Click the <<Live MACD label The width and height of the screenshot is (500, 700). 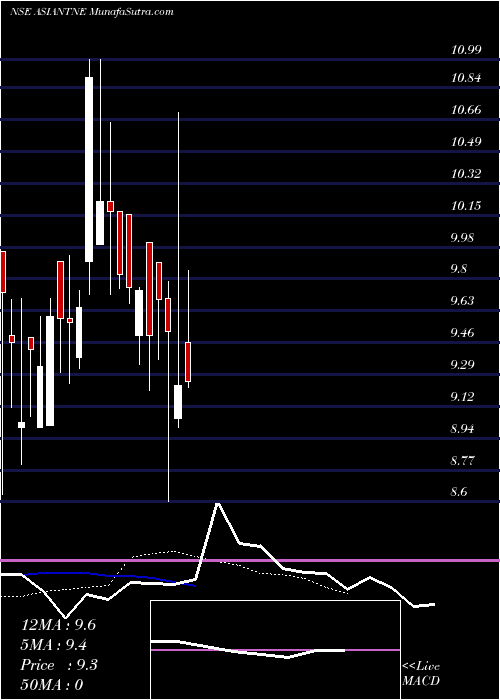click(421, 673)
